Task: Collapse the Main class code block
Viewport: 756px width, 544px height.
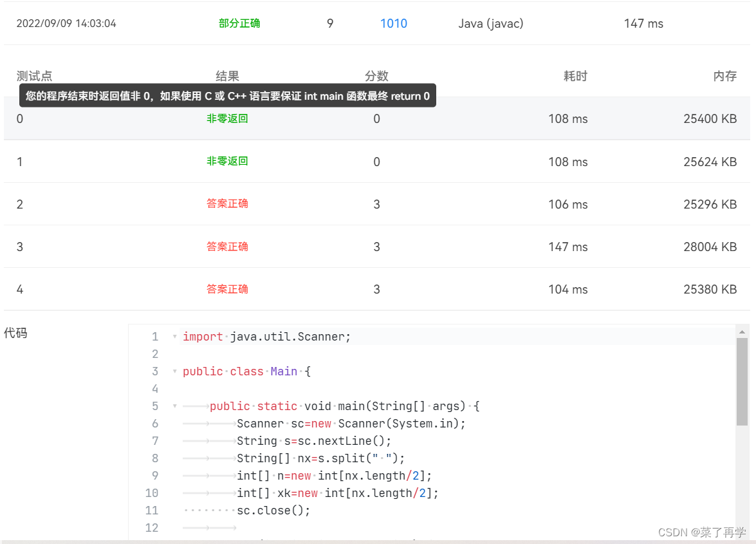Action: tap(174, 371)
